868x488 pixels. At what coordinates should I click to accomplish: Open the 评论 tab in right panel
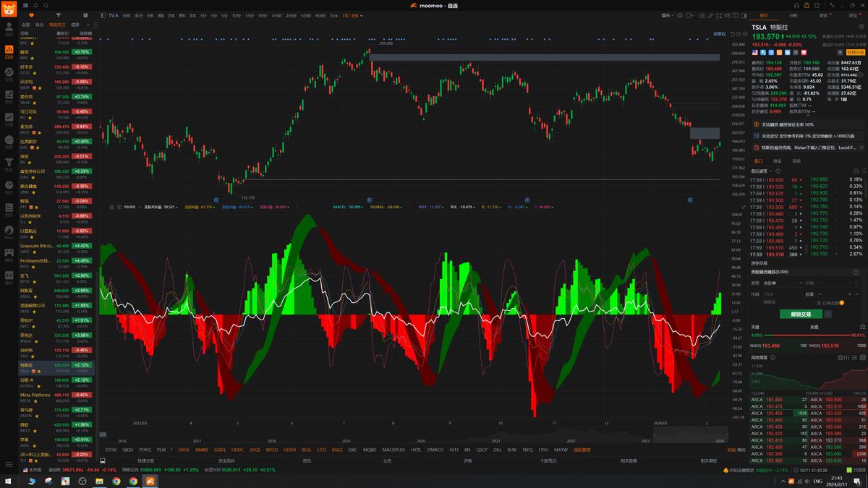tap(853, 15)
